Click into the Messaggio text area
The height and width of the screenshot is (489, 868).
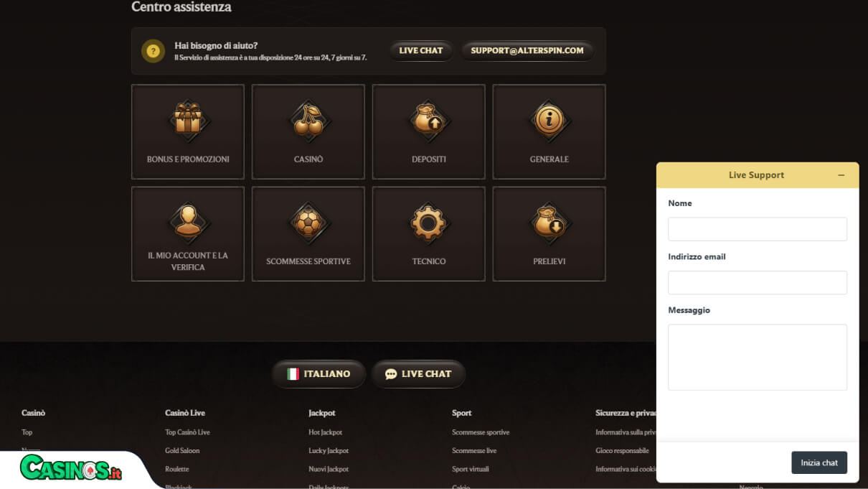758,357
